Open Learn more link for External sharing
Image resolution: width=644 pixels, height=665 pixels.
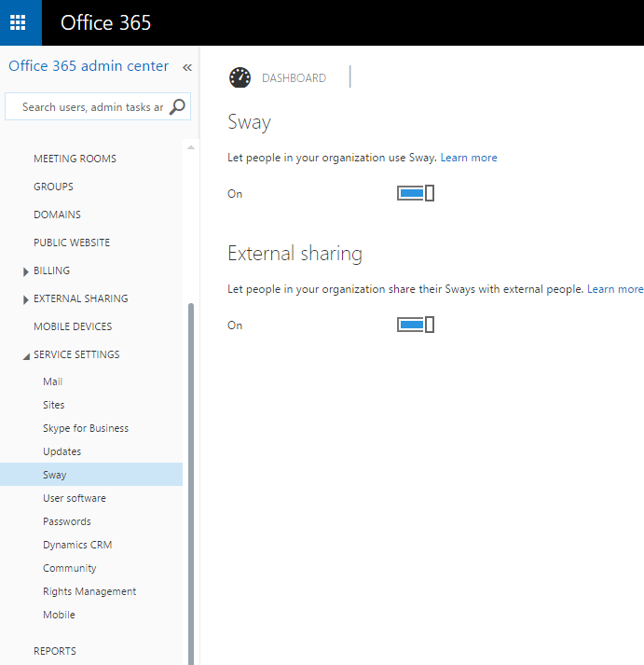pyautogui.click(x=615, y=289)
